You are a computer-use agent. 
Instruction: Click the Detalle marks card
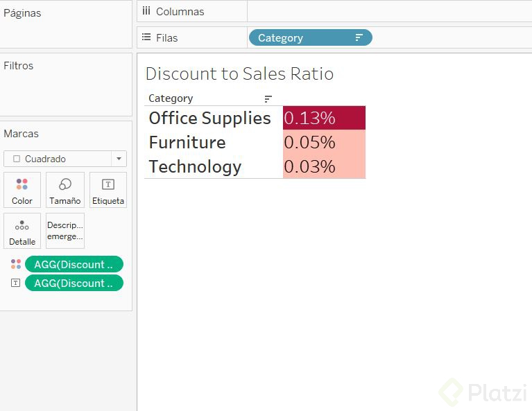pyautogui.click(x=22, y=231)
